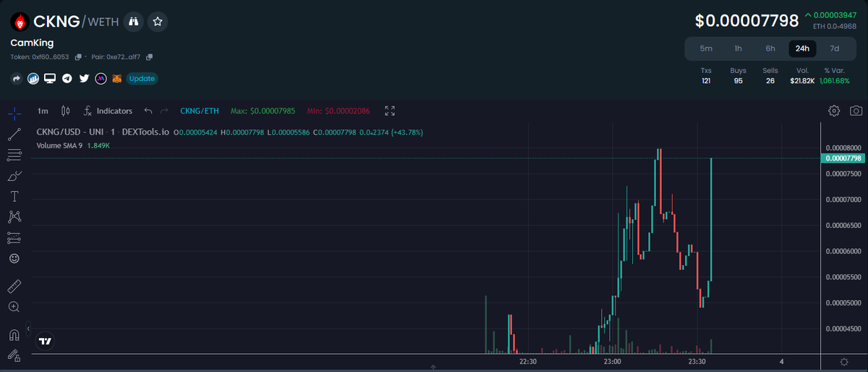This screenshot has height=372, width=868.
Task: Open the binoculars explorer icon beside CKNG/WETH
Action: pos(133,22)
